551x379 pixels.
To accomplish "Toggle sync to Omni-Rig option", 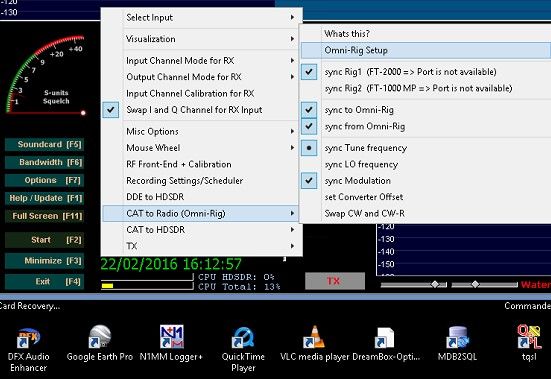I will pos(309,110).
